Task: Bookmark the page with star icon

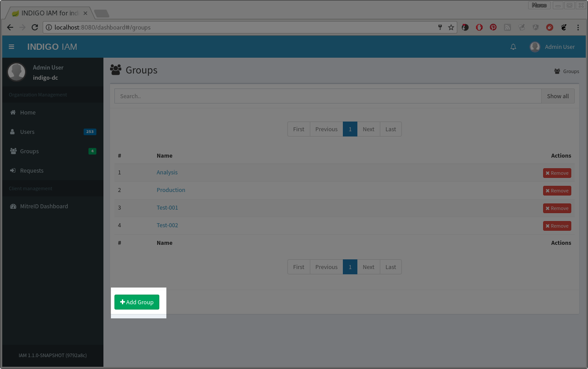Action: (451, 27)
